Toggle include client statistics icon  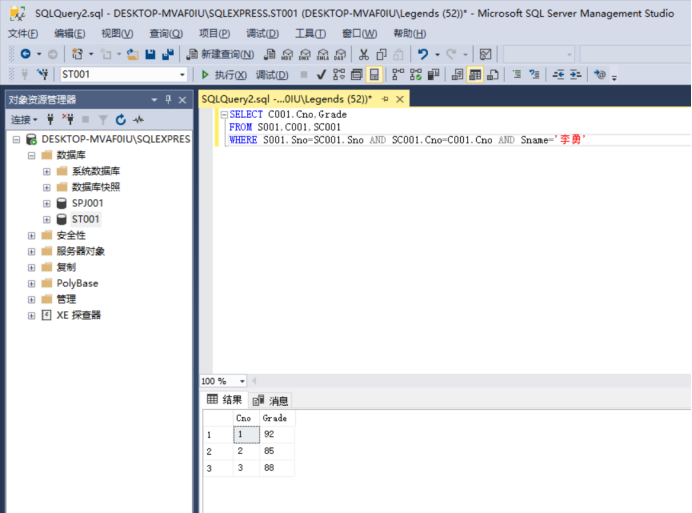tap(433, 74)
